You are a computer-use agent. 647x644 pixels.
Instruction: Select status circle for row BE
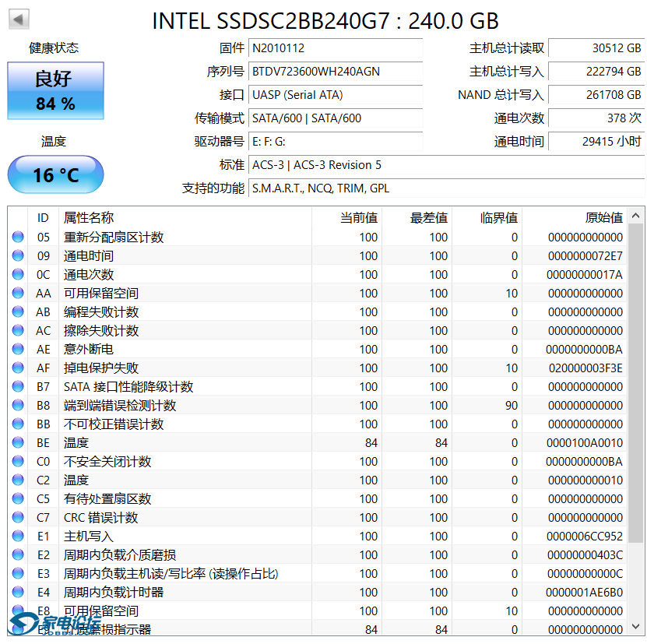[18, 442]
